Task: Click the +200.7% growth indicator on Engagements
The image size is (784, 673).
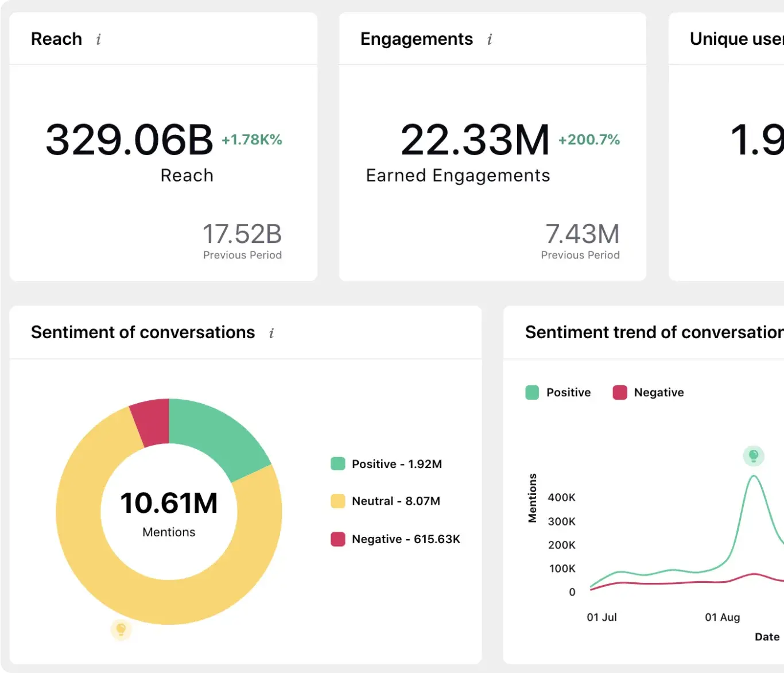Action: pos(588,139)
